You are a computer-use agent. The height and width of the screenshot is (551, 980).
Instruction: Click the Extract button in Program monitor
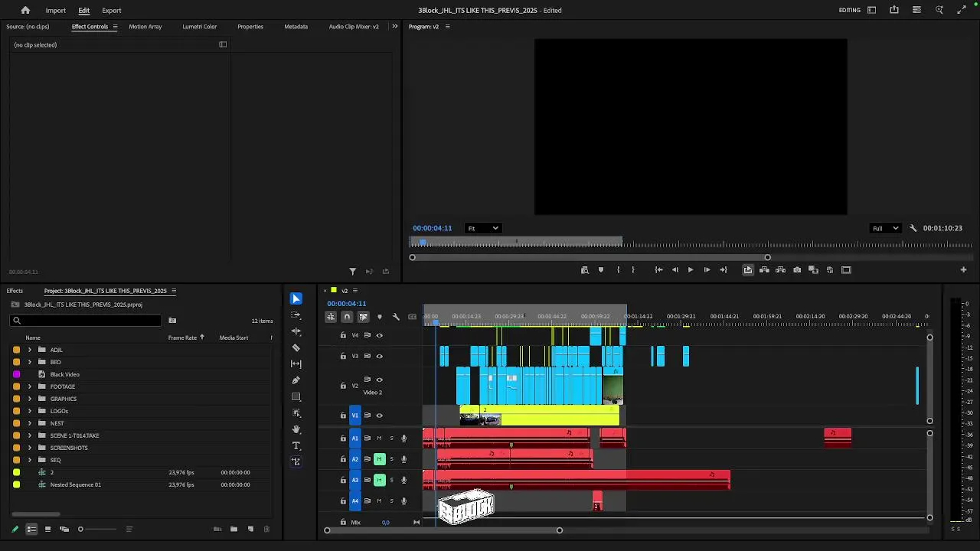click(780, 269)
